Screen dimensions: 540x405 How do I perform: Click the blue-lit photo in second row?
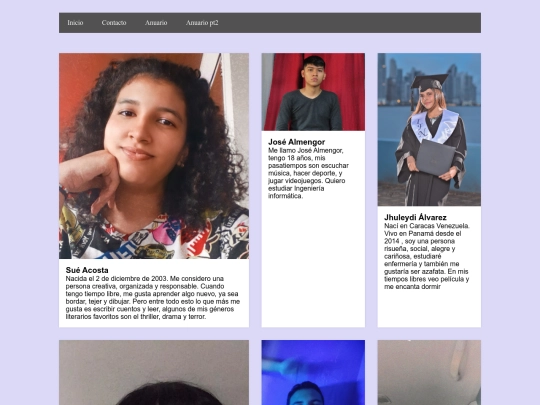pyautogui.click(x=313, y=373)
